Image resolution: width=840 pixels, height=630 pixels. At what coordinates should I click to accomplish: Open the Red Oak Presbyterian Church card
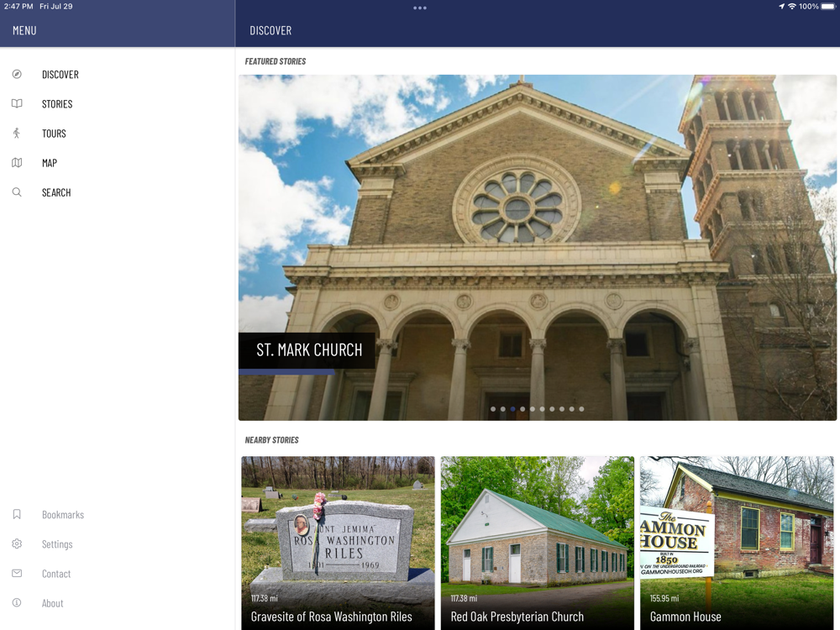pyautogui.click(x=538, y=543)
